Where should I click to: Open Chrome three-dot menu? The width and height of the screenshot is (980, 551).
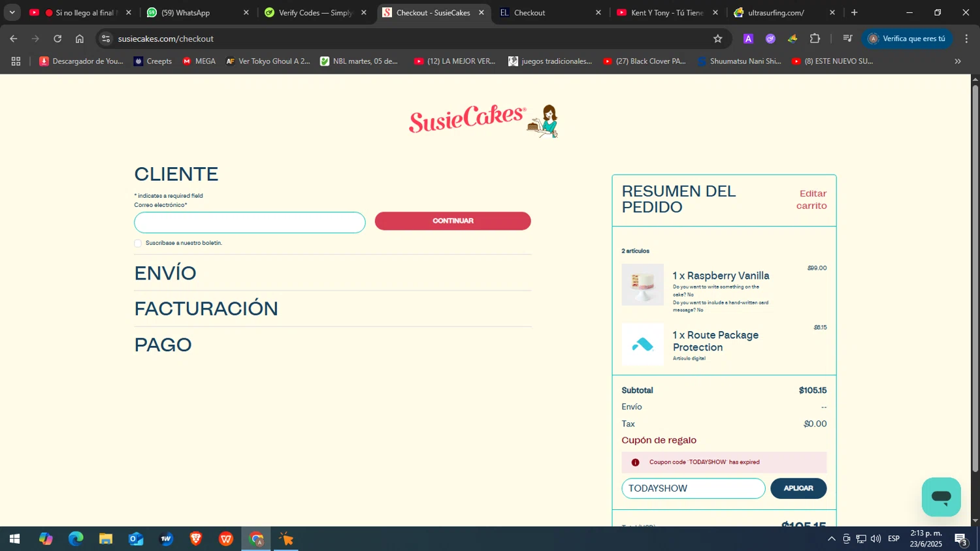coord(966,39)
